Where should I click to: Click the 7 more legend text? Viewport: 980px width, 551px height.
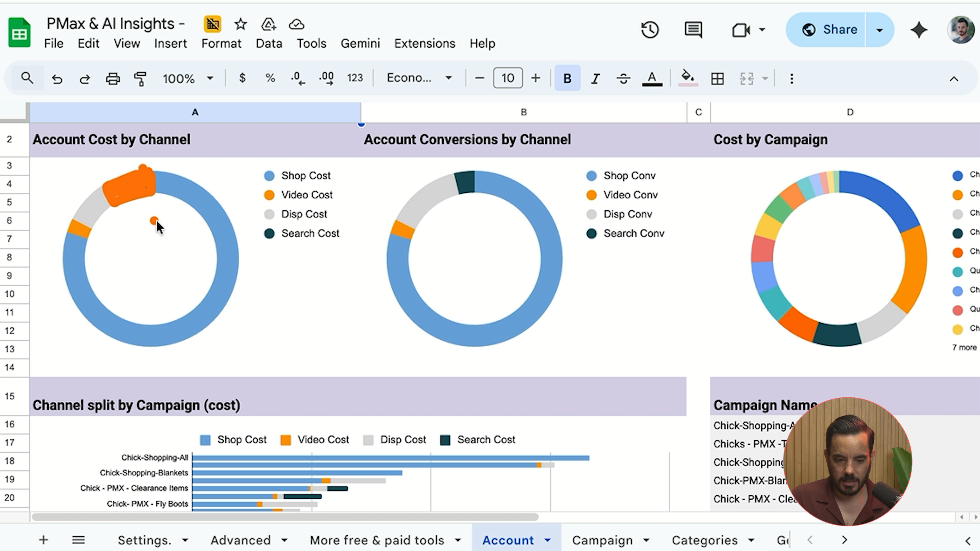tap(965, 348)
